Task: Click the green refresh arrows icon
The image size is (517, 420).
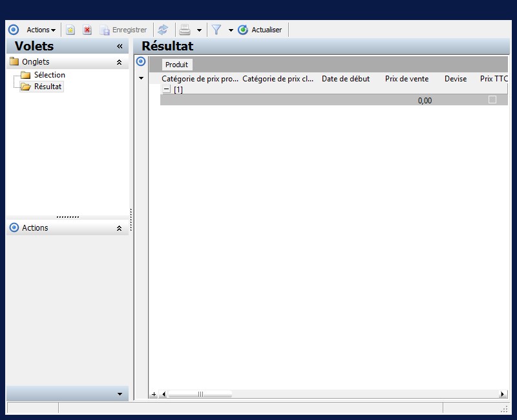Action: point(163,30)
